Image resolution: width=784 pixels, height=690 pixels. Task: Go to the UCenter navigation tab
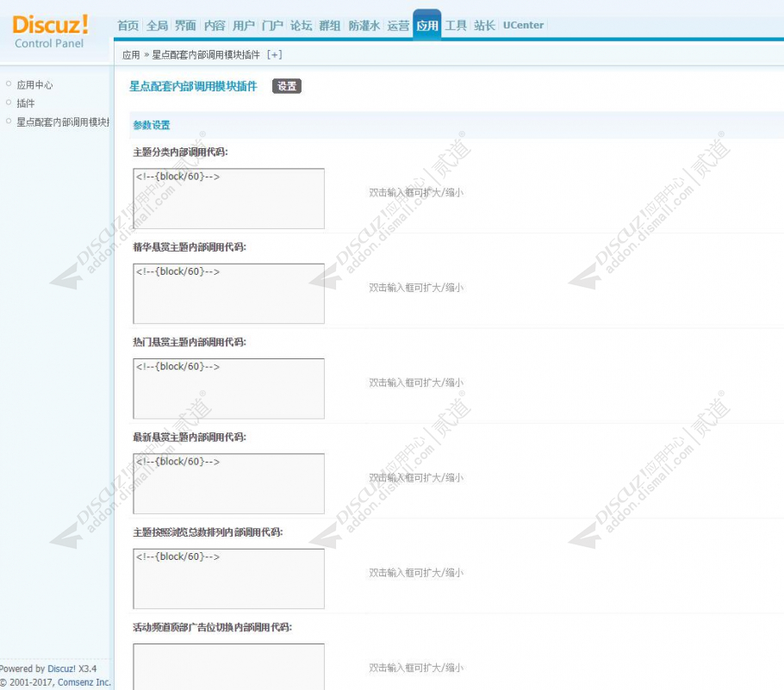[x=523, y=26]
